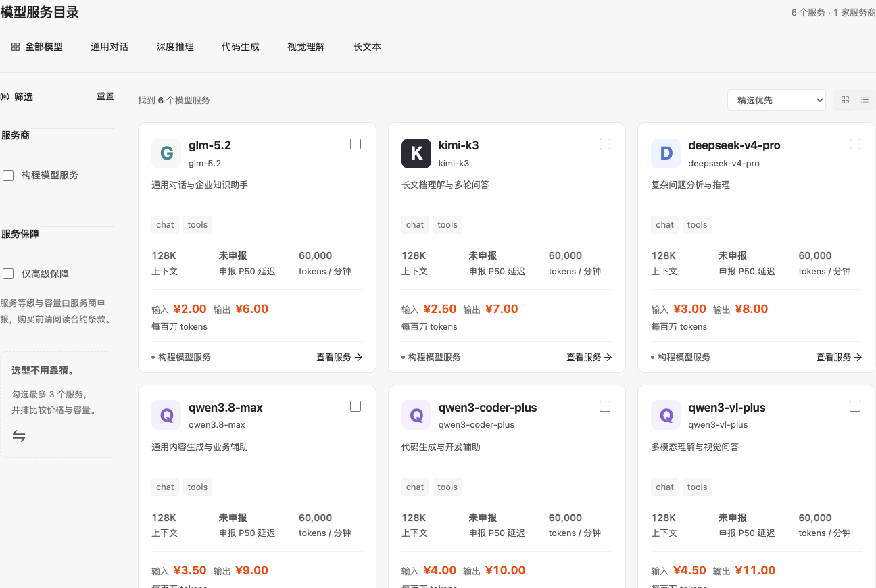876x588 pixels.
Task: Open 查看服务 for glm-5.2
Action: pyautogui.click(x=339, y=357)
